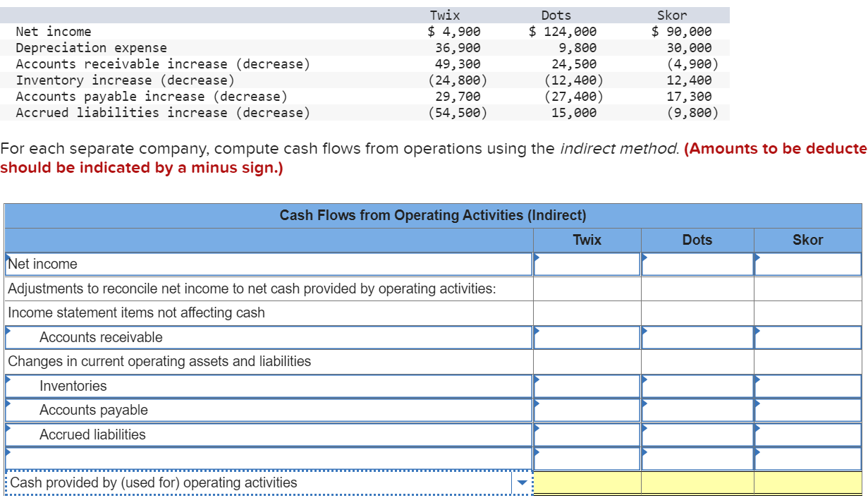868x498 pixels.
Task: Select the yellow Skor total cell
Action: click(809, 482)
